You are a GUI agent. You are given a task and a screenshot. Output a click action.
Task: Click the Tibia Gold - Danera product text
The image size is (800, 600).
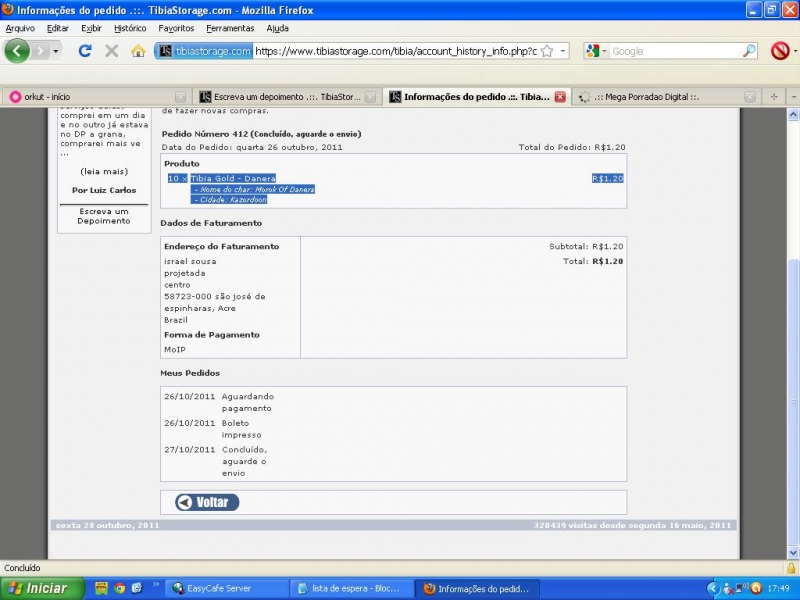pyautogui.click(x=233, y=178)
